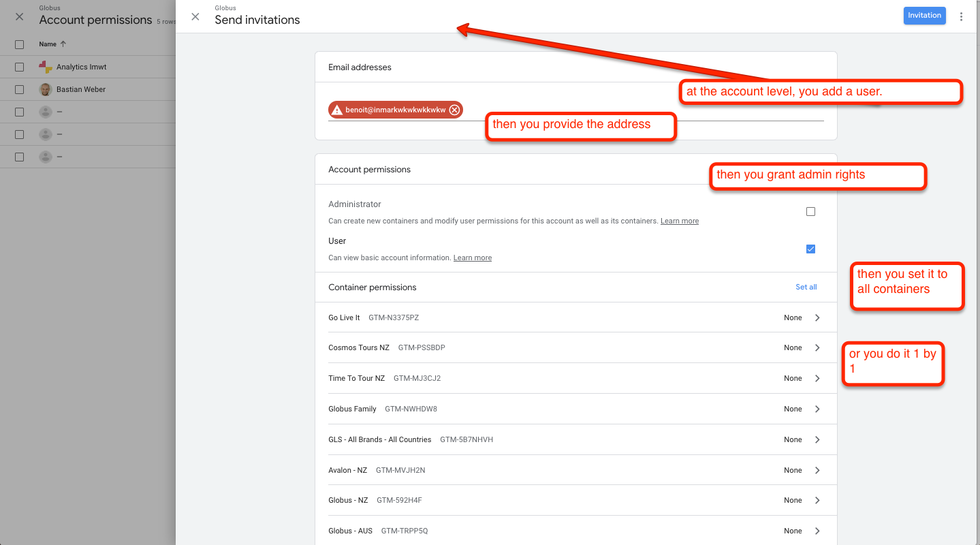Expand GLS - All Brands permissions chevron
Viewport: 980px width, 545px height.
[817, 439]
